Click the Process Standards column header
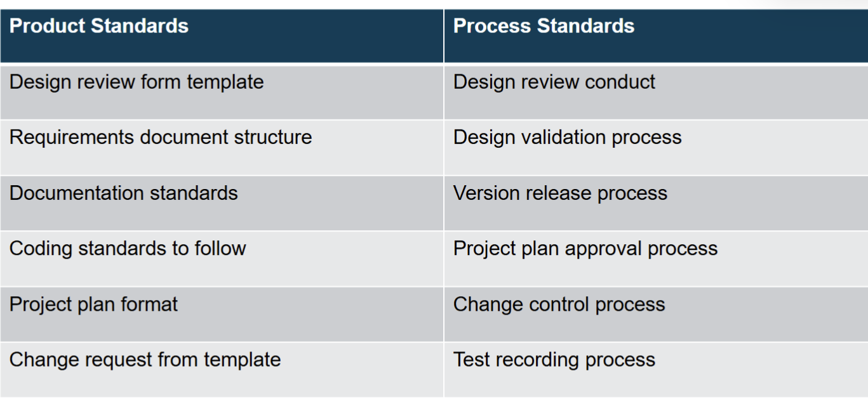The image size is (868, 399). 656,36
